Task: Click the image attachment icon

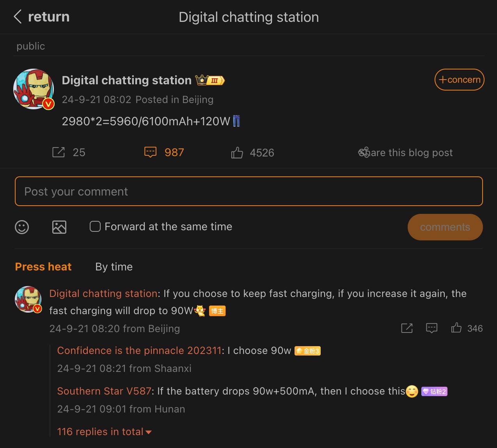Action: (59, 227)
